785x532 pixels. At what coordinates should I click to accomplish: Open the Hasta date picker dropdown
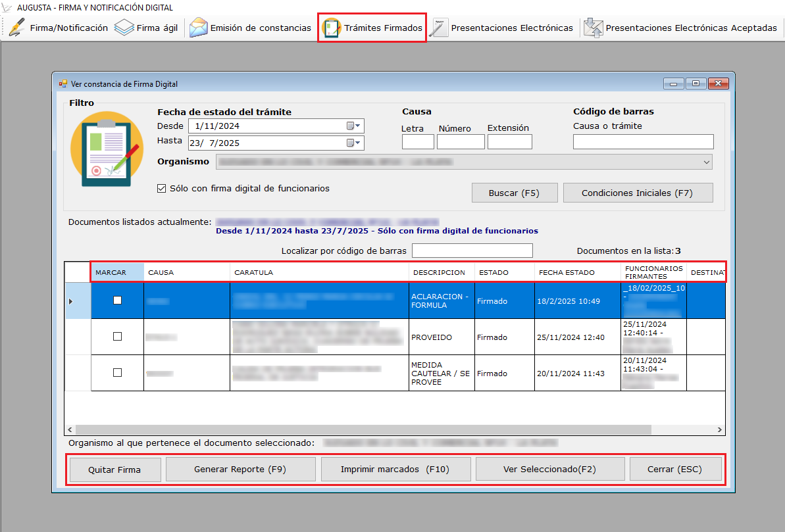coord(354,143)
